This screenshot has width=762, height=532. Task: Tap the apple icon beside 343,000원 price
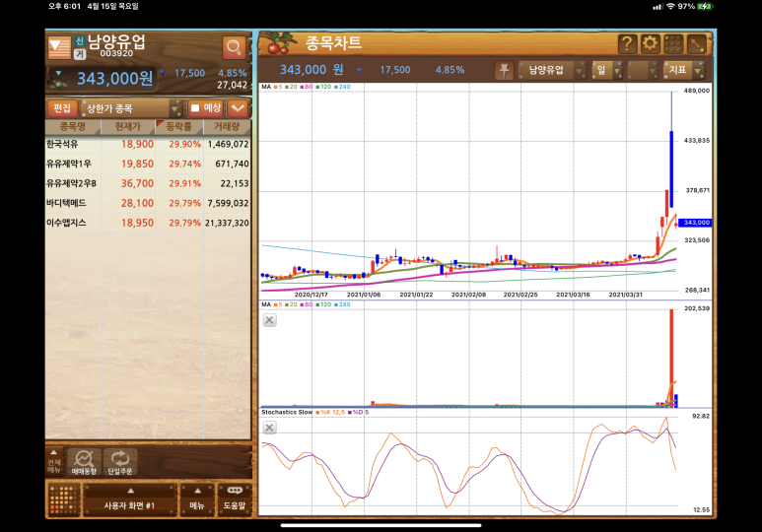pos(58,79)
